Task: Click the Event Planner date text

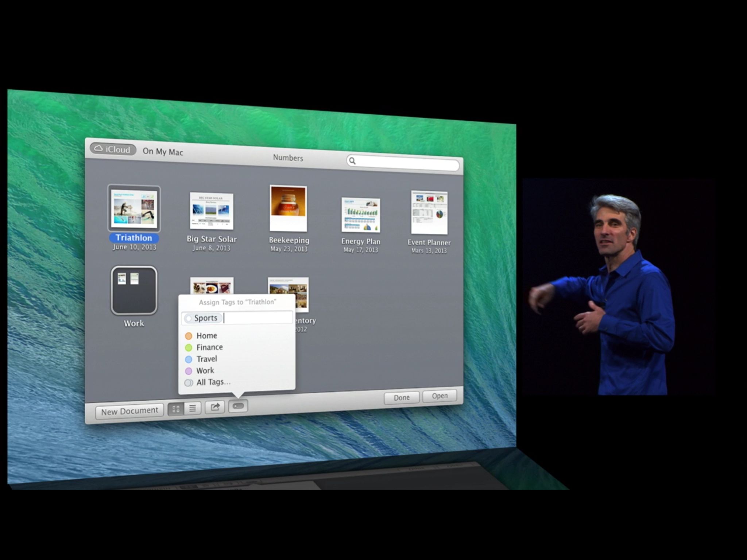Action: click(429, 250)
